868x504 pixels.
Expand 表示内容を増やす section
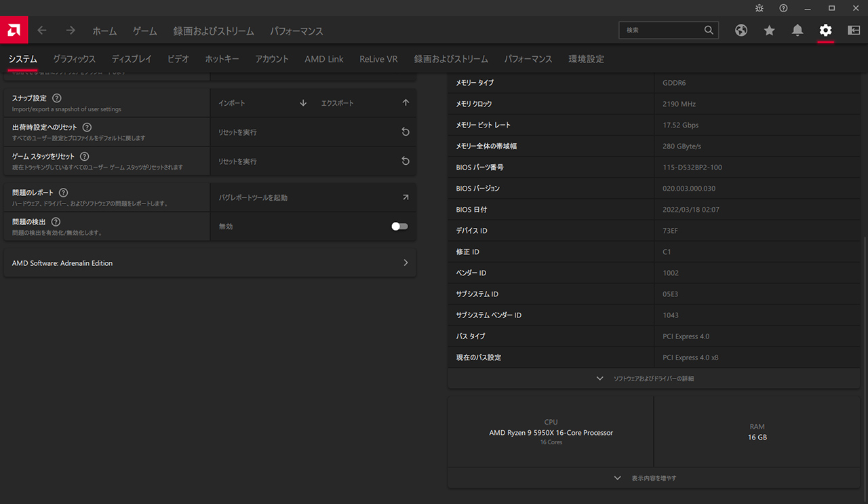pyautogui.click(x=653, y=478)
